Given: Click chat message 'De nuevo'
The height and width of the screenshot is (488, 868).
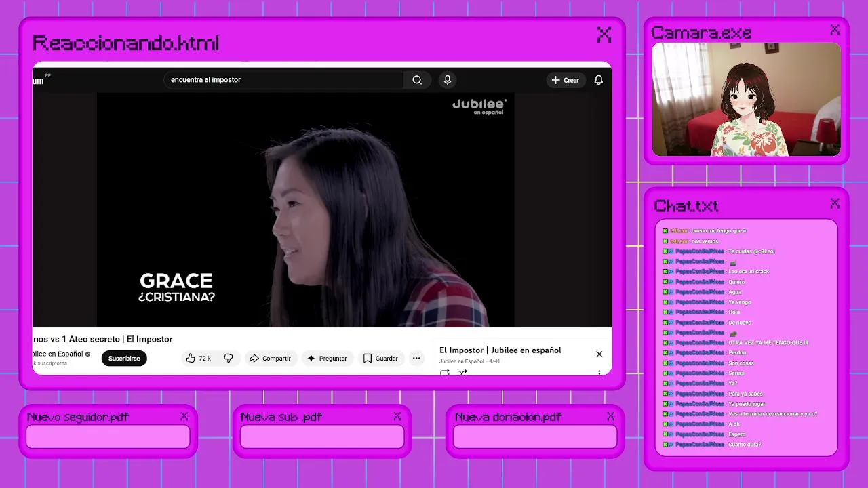Looking at the screenshot, I should (x=740, y=323).
